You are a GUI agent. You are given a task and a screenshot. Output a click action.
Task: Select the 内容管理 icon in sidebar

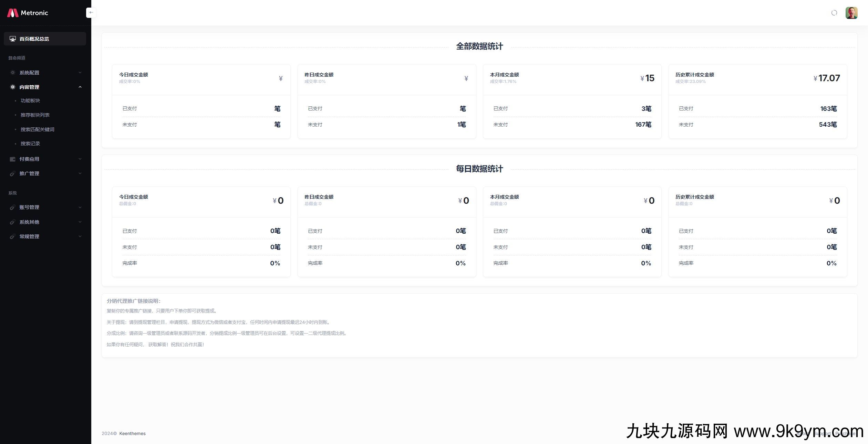pos(13,87)
